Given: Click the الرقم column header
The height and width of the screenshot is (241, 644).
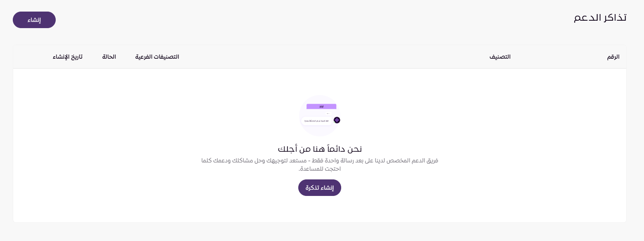Looking at the screenshot, I should [x=613, y=57].
